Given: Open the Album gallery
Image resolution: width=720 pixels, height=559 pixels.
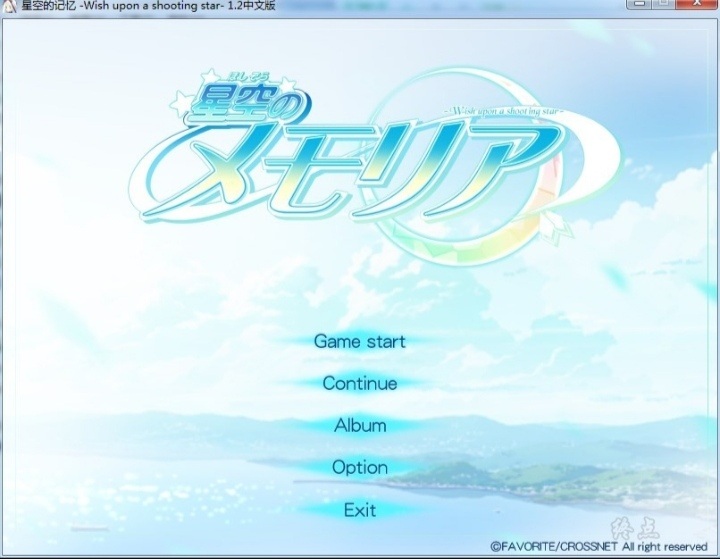Looking at the screenshot, I should pyautogui.click(x=359, y=425).
